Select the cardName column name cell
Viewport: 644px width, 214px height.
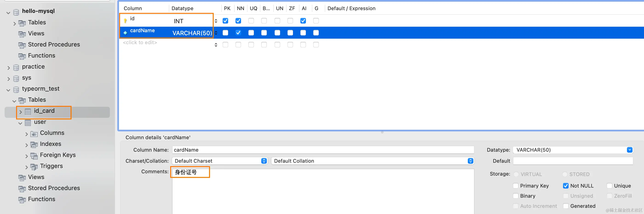coord(143,31)
